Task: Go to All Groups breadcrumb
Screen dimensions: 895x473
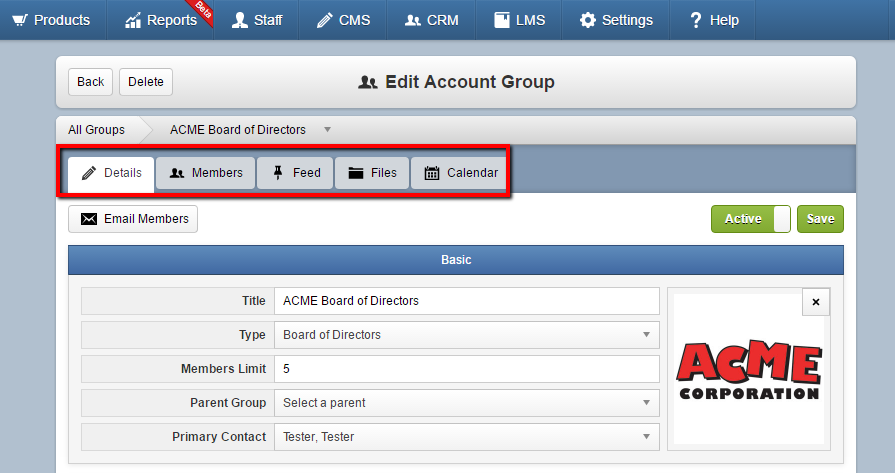Action: (x=96, y=130)
